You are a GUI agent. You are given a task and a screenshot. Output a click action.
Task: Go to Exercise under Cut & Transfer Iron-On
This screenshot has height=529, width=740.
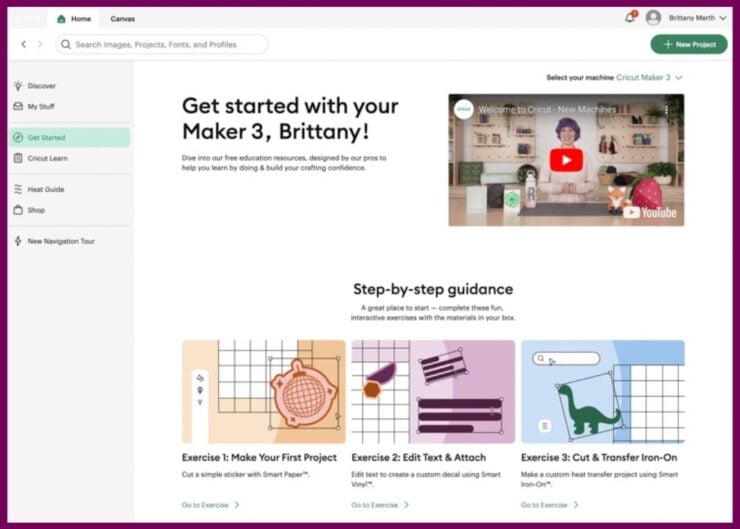549,505
